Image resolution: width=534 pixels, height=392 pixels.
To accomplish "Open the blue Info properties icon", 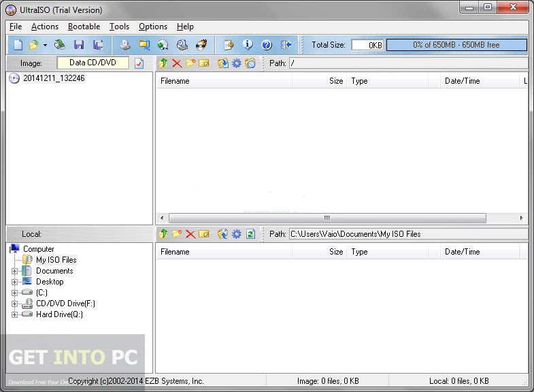I will 248,45.
